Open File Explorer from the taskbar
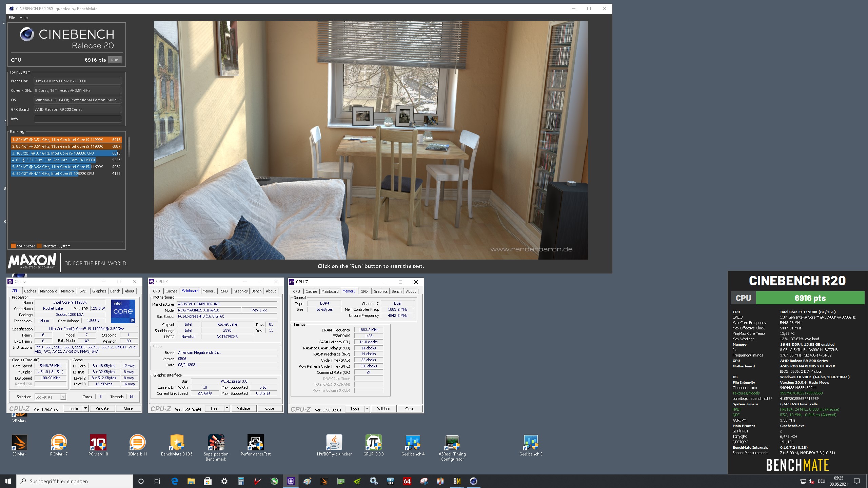 191,481
